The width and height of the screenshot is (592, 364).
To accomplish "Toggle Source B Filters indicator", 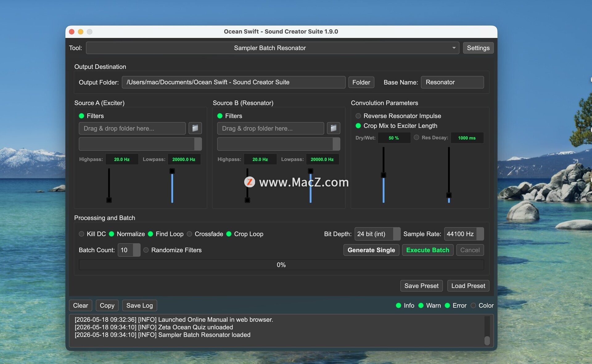I will (x=220, y=116).
